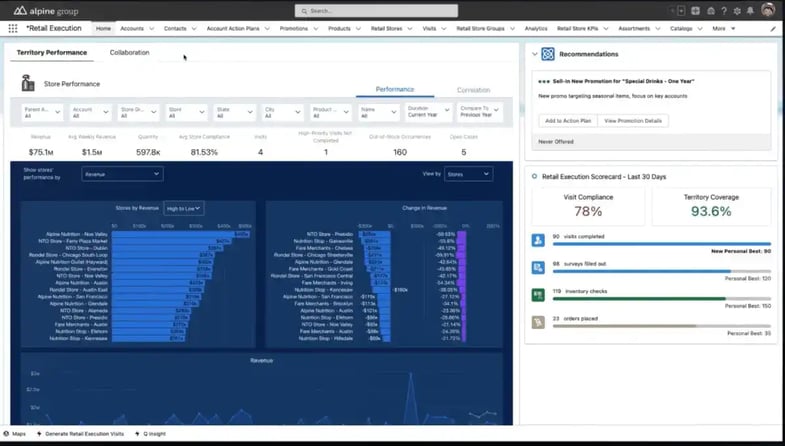Click the Territory Coverage 93.6% tile
The width and height of the screenshot is (785, 446).
click(x=711, y=206)
